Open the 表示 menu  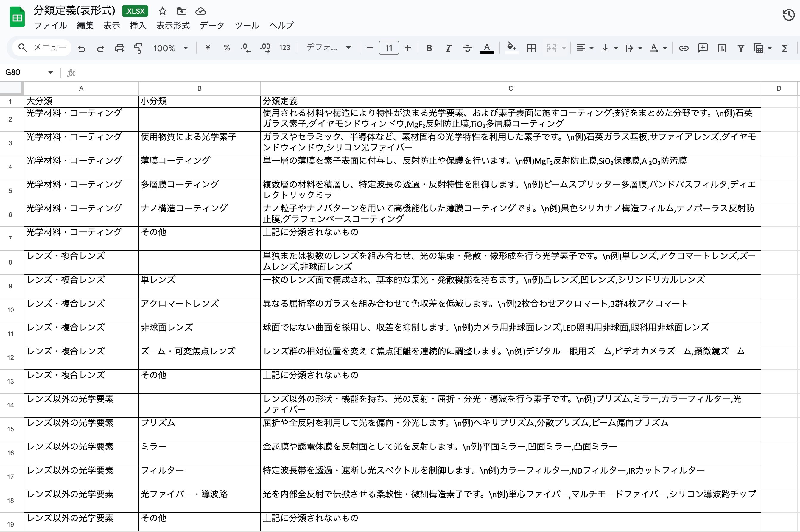coord(111,25)
